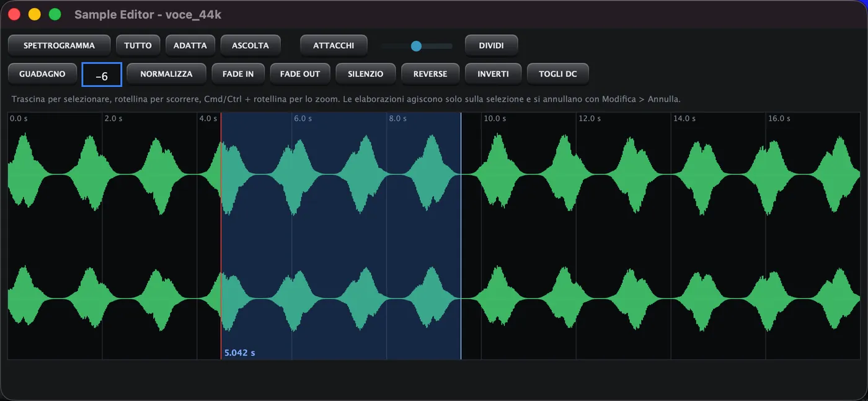This screenshot has width=868, height=401.
Task: Reverse the selection with REVERSE
Action: point(430,74)
